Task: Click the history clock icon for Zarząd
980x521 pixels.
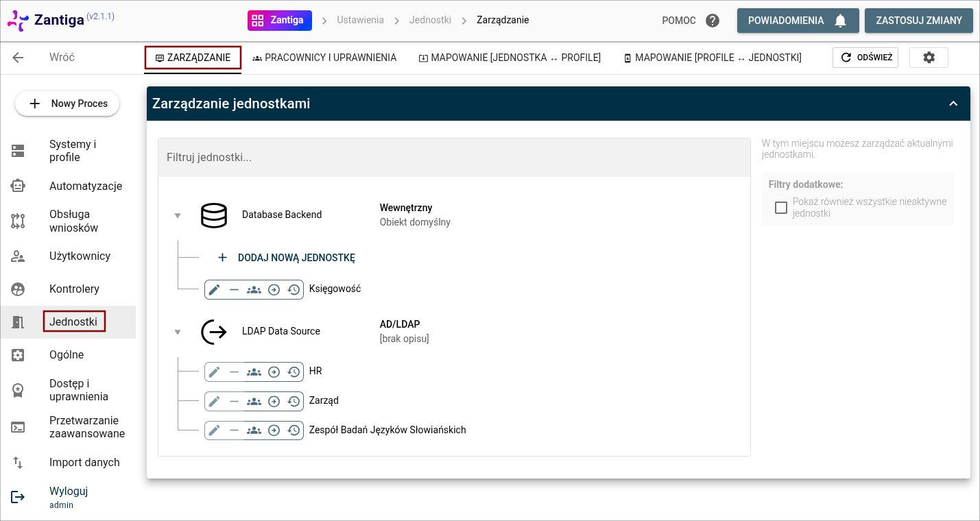Action: [294, 401]
